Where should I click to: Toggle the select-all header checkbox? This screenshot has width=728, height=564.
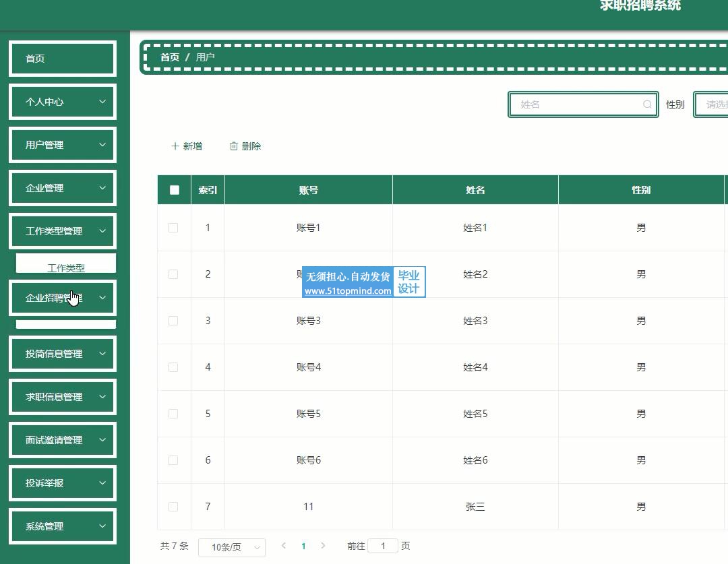click(175, 190)
